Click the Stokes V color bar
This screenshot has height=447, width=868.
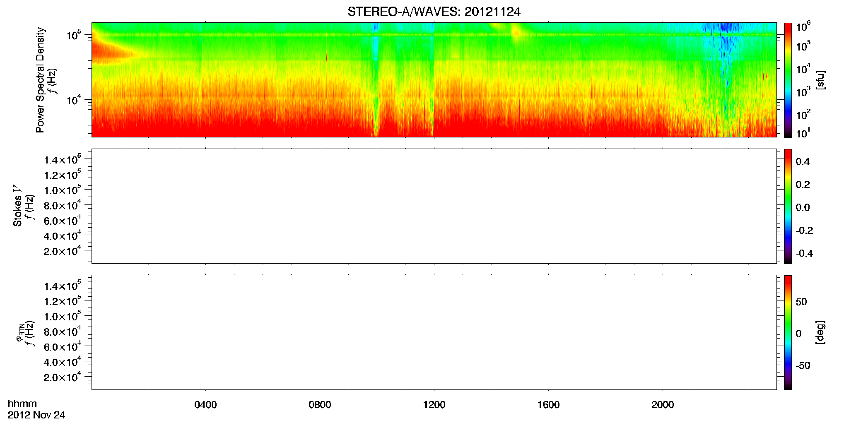(x=788, y=206)
